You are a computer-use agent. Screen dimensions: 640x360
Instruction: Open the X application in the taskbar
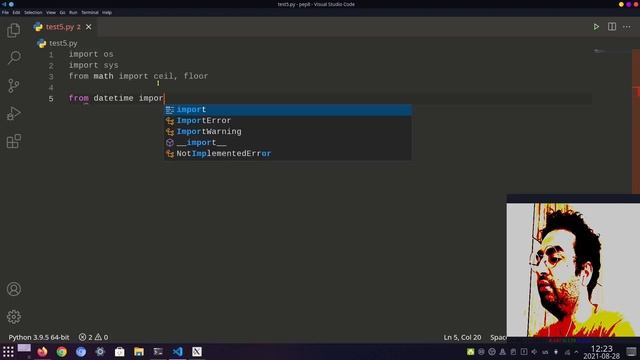[197, 351]
